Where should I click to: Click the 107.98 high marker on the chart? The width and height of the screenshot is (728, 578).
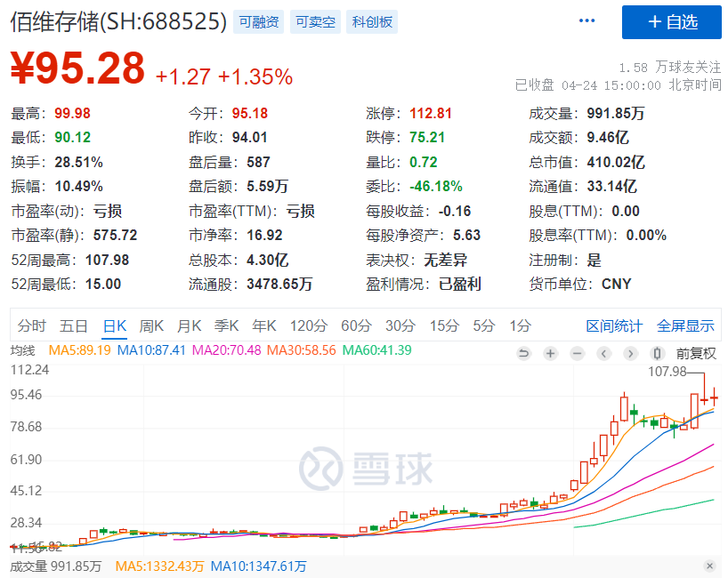pos(667,372)
